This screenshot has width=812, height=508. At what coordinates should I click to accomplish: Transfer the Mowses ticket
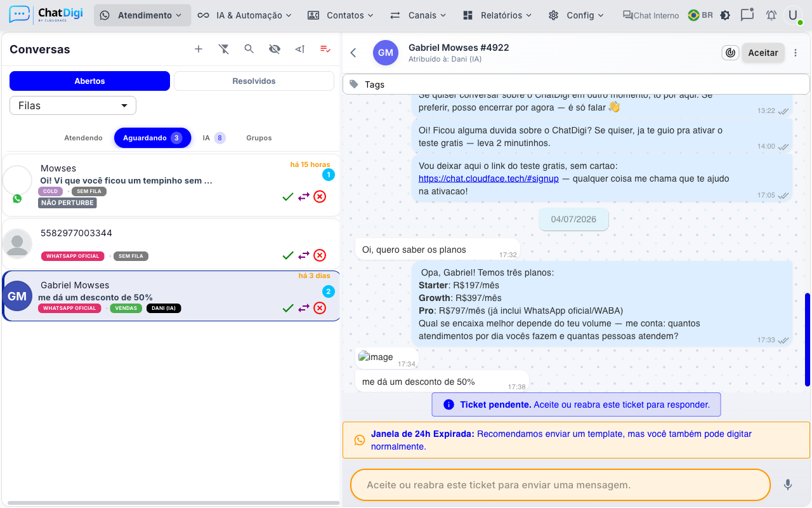[x=304, y=197]
